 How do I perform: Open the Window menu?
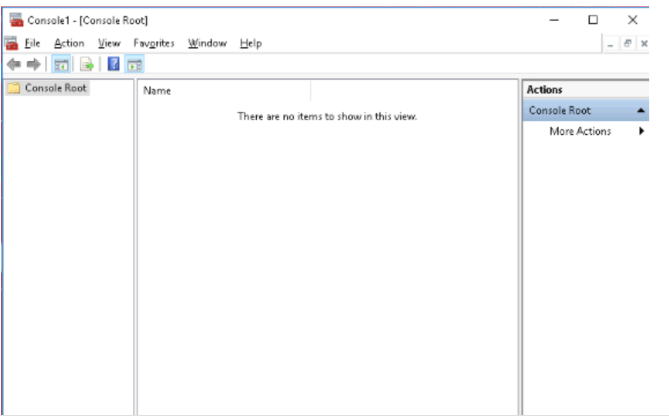point(207,43)
